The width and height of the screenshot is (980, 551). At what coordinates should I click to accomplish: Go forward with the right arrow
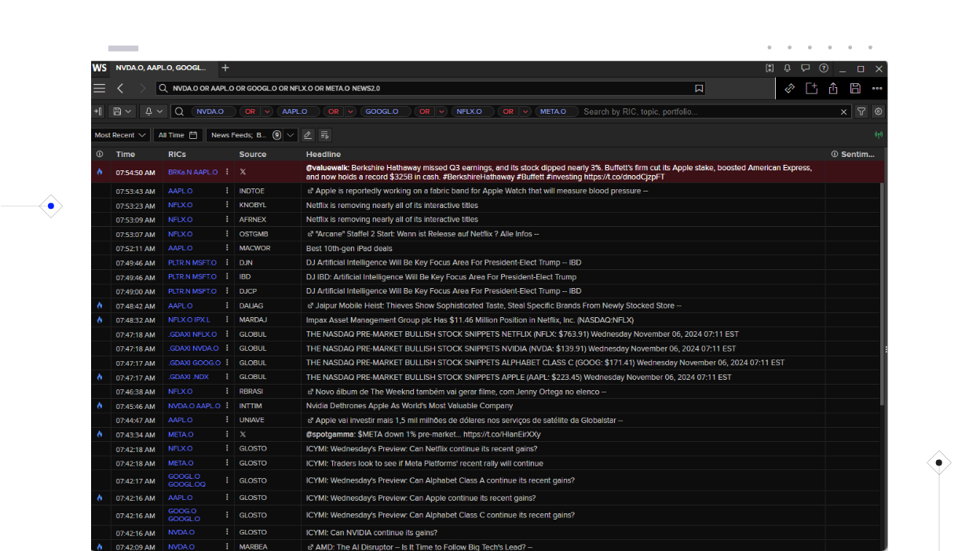(x=142, y=89)
